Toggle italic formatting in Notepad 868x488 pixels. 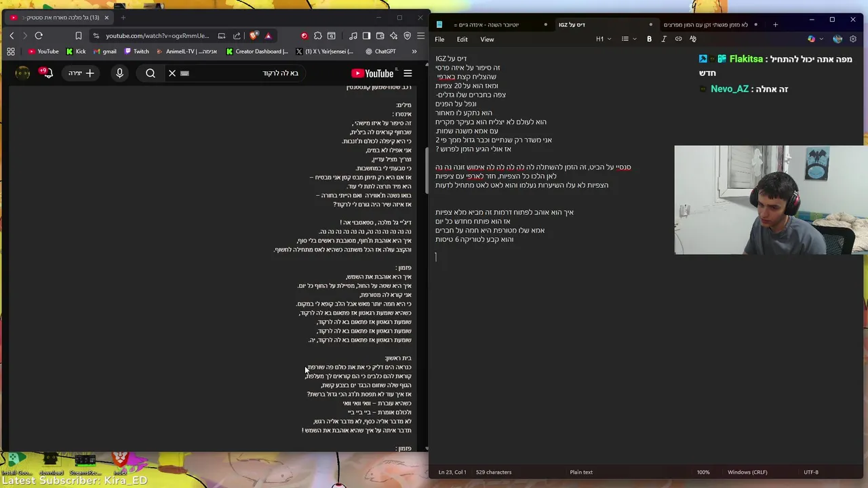coord(664,39)
